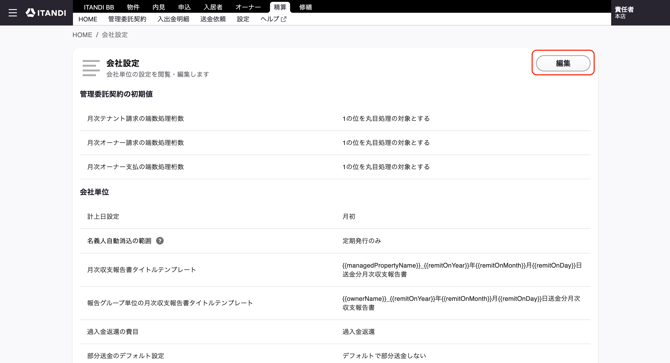670x363 pixels.
Task: Click the 過入金返還 value
Action: point(359,332)
